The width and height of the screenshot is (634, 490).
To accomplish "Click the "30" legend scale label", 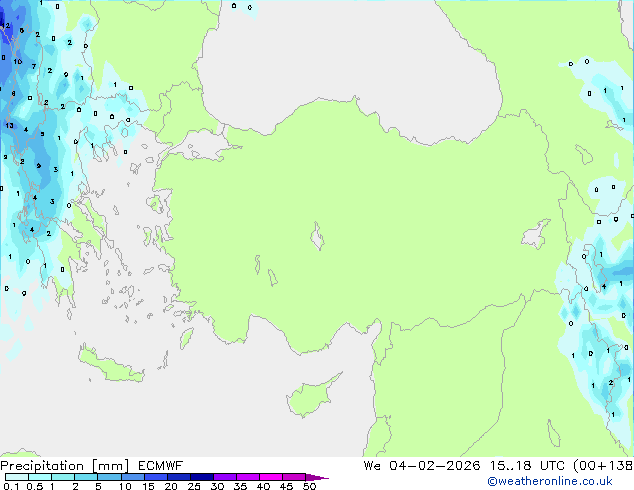I will pyautogui.click(x=217, y=486).
